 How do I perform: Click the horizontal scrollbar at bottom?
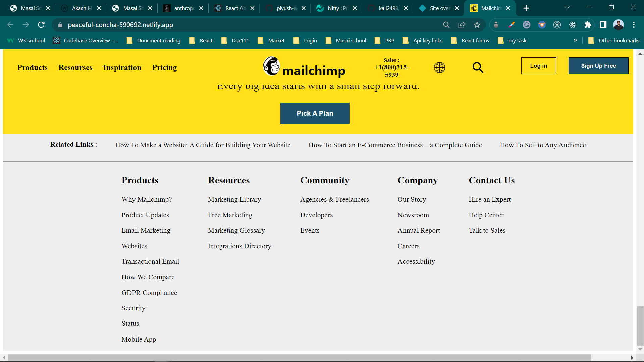pyautogui.click(x=299, y=358)
